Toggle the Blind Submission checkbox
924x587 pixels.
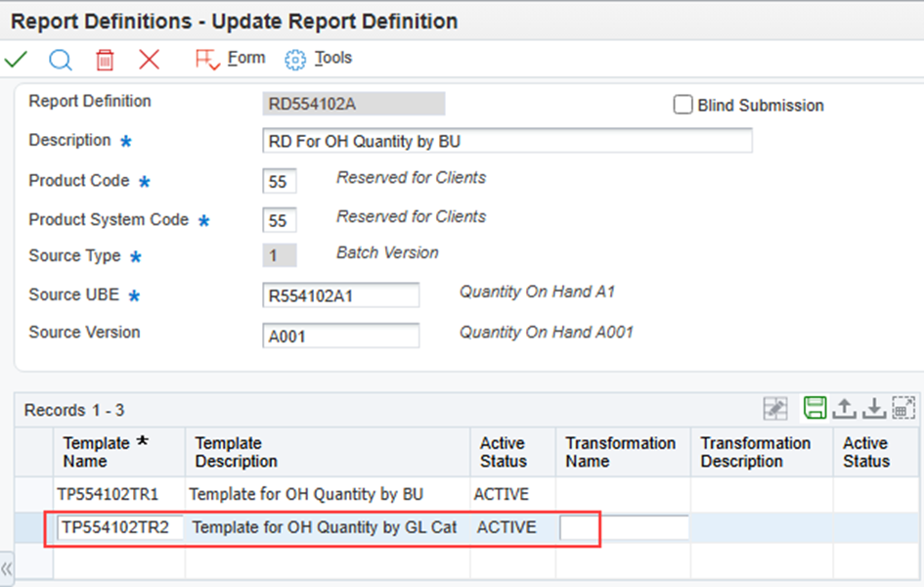(x=683, y=105)
